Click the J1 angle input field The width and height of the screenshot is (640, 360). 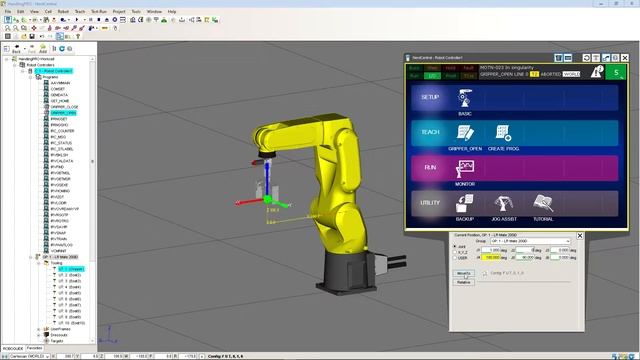tap(491, 250)
